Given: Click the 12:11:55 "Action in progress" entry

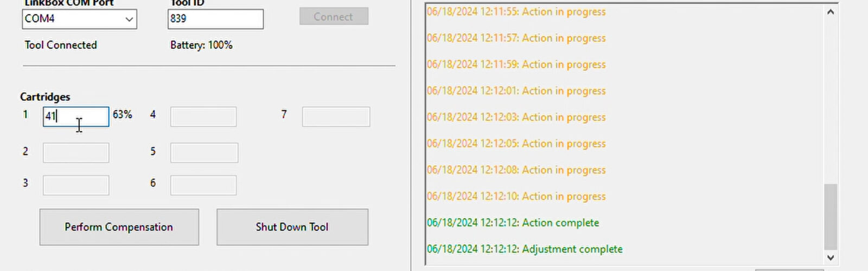Looking at the screenshot, I should 516,12.
